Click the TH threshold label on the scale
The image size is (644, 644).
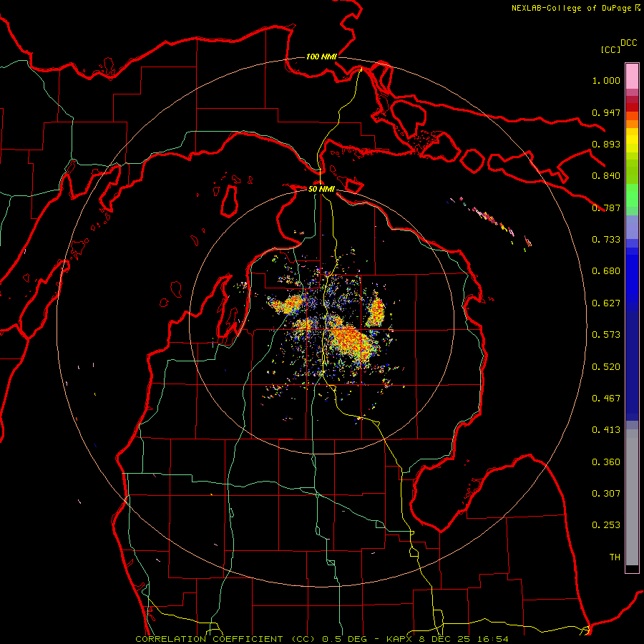(x=615, y=557)
